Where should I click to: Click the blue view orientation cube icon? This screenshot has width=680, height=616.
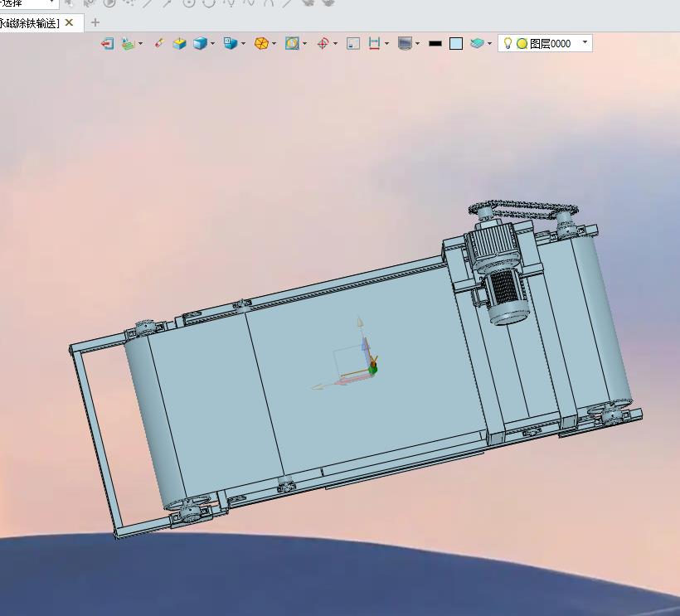231,43
